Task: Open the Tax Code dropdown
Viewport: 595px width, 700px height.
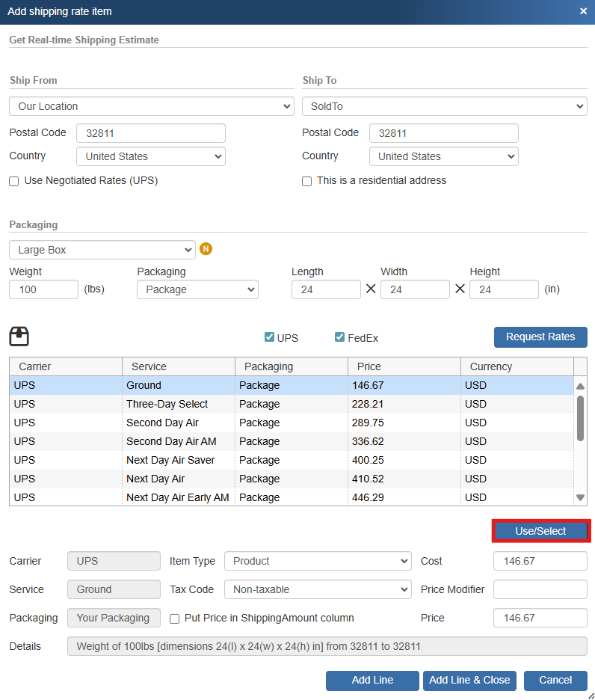Action: [x=318, y=589]
